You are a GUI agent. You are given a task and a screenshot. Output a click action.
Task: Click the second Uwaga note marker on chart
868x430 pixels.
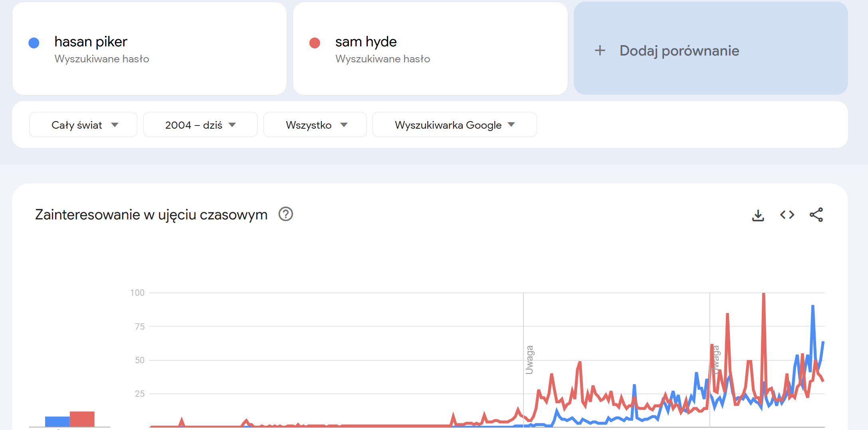point(715,360)
